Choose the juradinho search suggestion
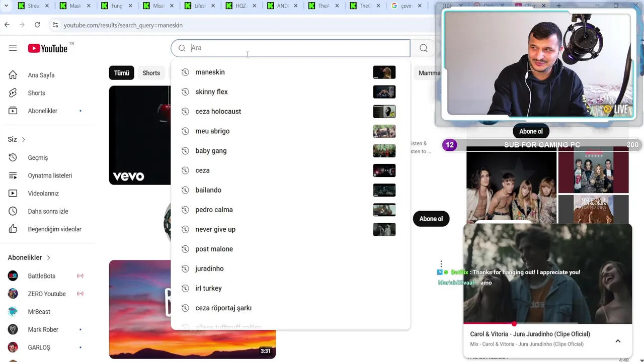Screen dimensions: 644x362 click(290, 268)
